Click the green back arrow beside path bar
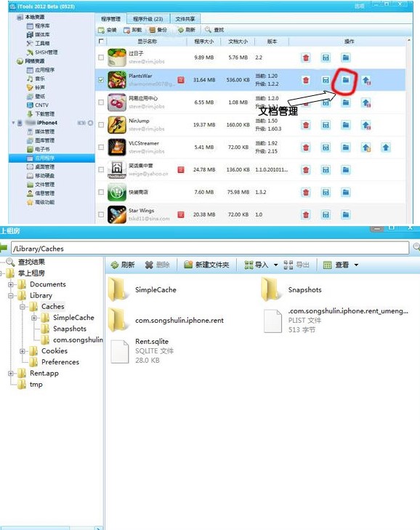The height and width of the screenshot is (530, 420). coord(4,248)
